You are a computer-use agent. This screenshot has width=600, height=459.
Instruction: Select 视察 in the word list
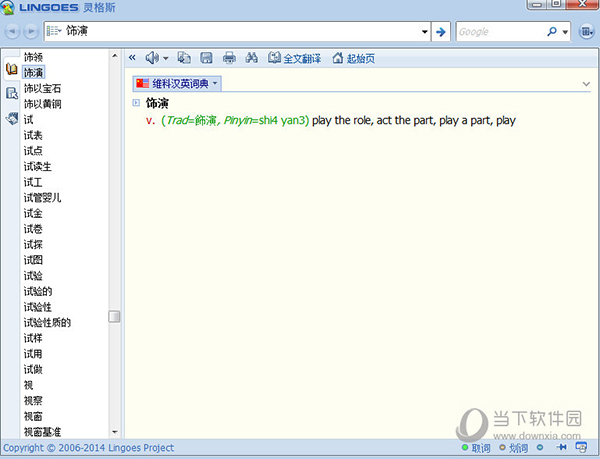(33, 401)
